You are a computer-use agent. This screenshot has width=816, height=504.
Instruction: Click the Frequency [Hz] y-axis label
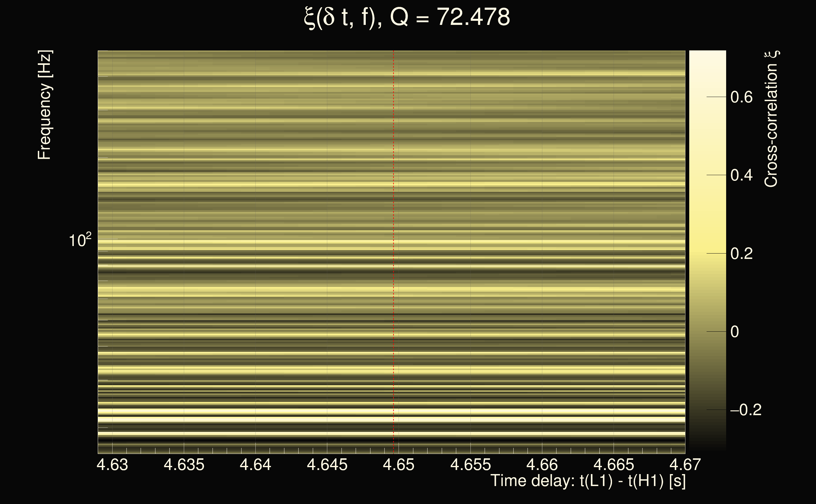(44, 105)
